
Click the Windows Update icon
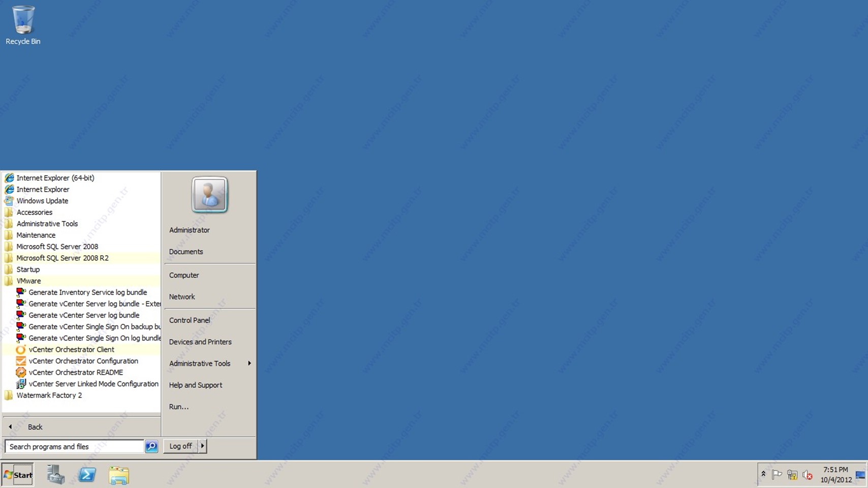[x=9, y=201]
